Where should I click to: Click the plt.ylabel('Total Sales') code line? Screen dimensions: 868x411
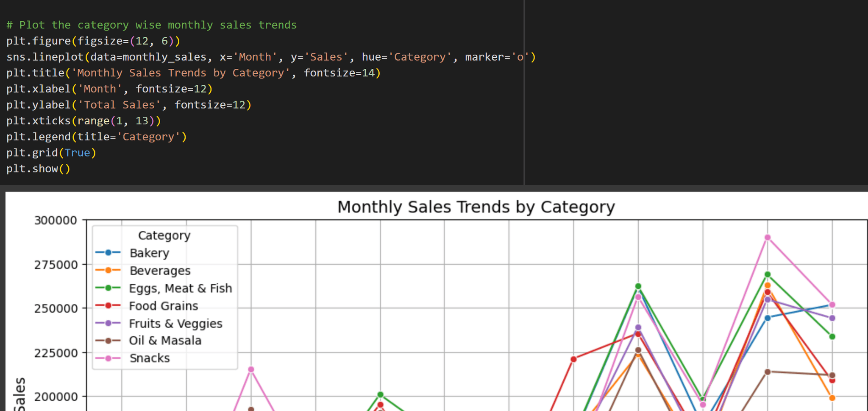tap(129, 105)
